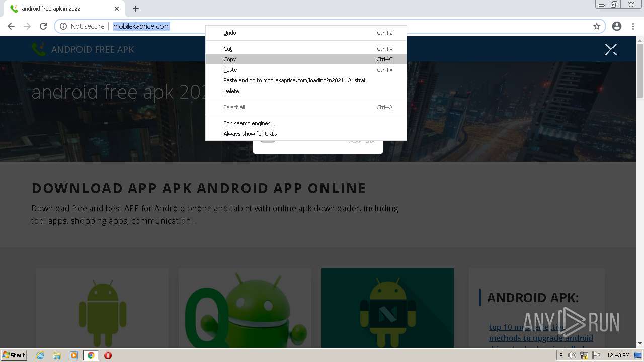Viewport: 644px width, 362px height.
Task: Click the DOWNLOAD APP APK ANDROID APP ONLINE heading
Action: [199, 188]
